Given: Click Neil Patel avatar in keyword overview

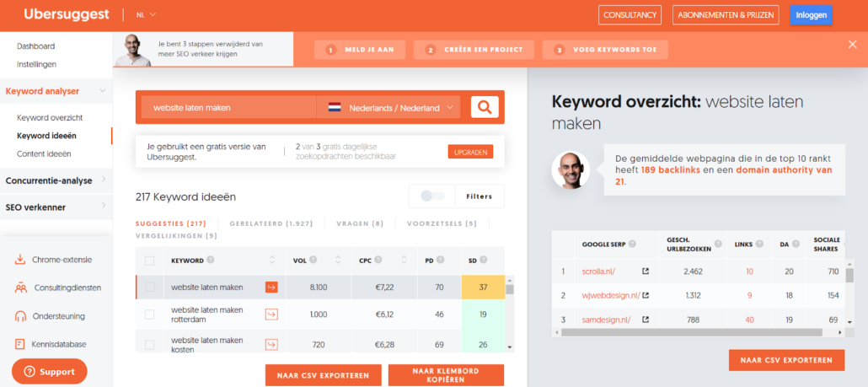Looking at the screenshot, I should pyautogui.click(x=571, y=170).
